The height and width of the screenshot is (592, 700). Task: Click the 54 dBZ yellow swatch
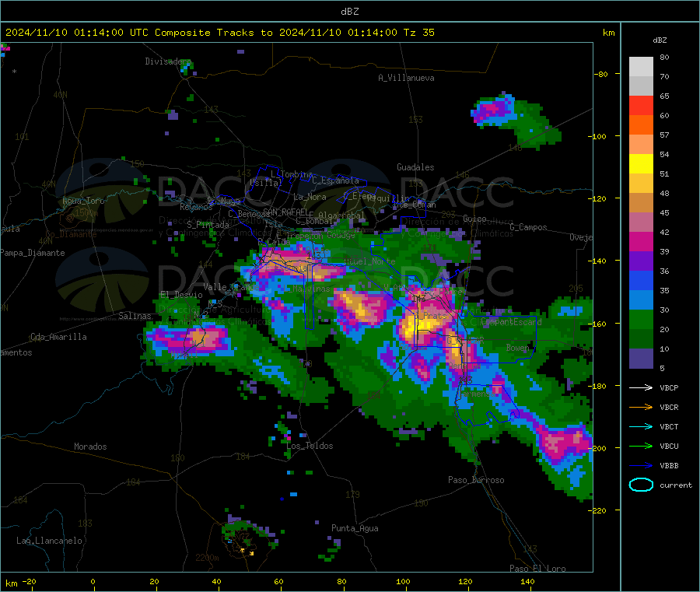(x=641, y=164)
